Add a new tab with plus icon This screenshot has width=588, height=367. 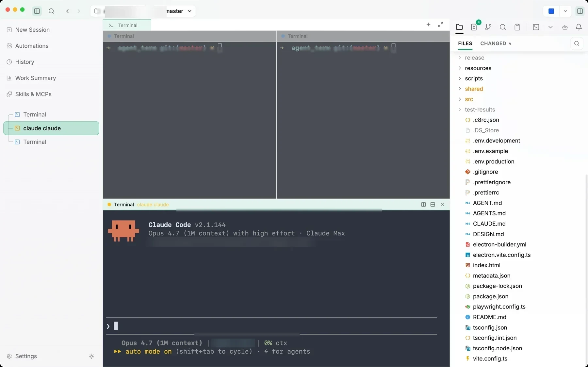428,25
